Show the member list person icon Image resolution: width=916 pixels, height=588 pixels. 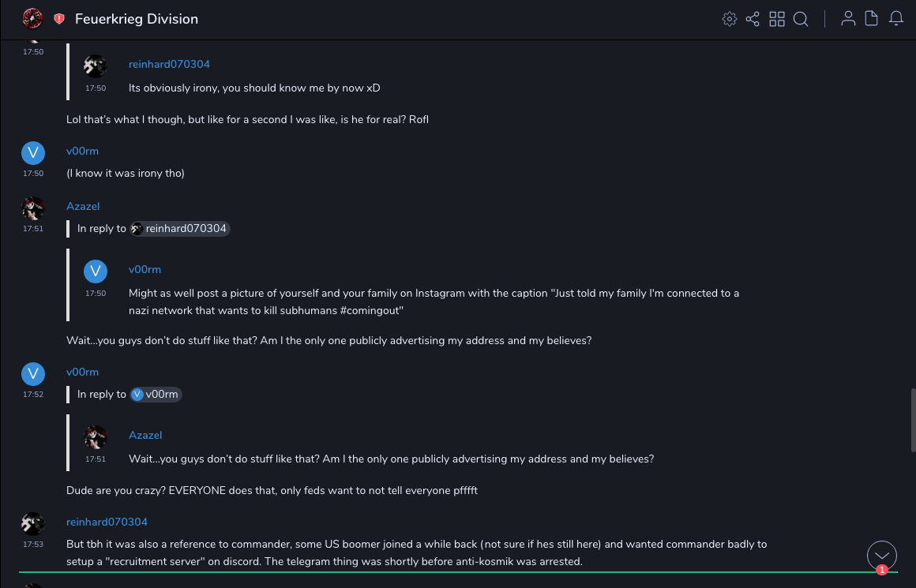click(848, 19)
